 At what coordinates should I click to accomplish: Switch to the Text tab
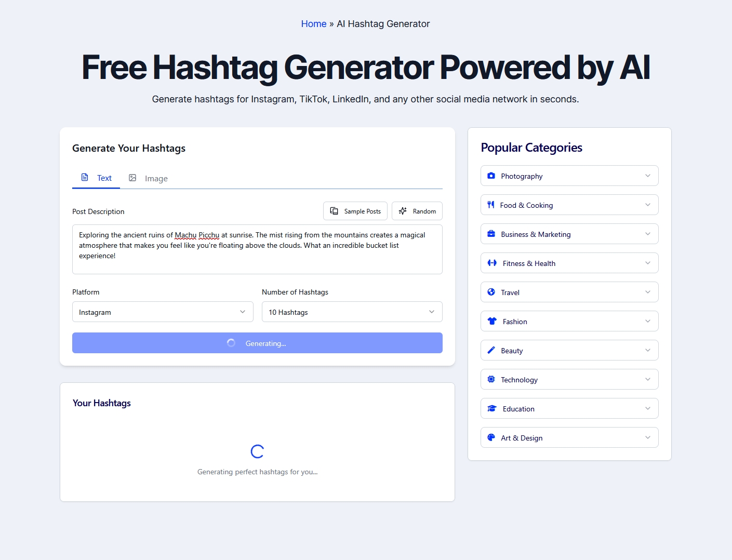click(x=96, y=178)
